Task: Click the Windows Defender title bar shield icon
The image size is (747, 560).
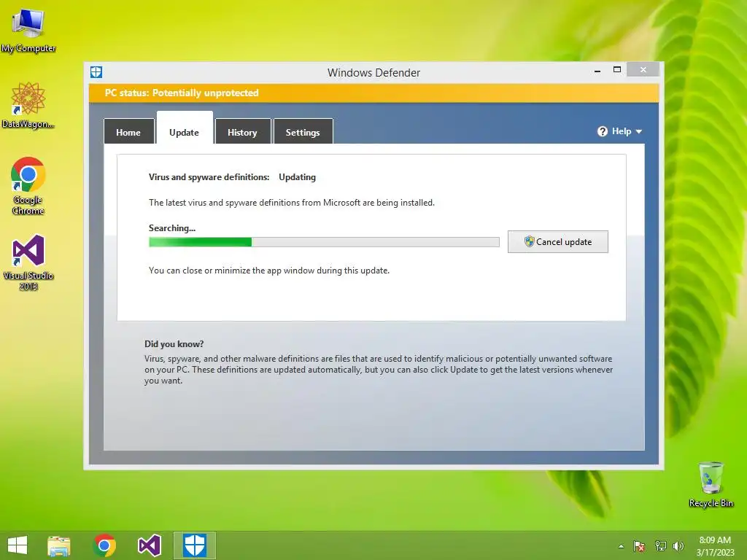Action: pyautogui.click(x=96, y=72)
